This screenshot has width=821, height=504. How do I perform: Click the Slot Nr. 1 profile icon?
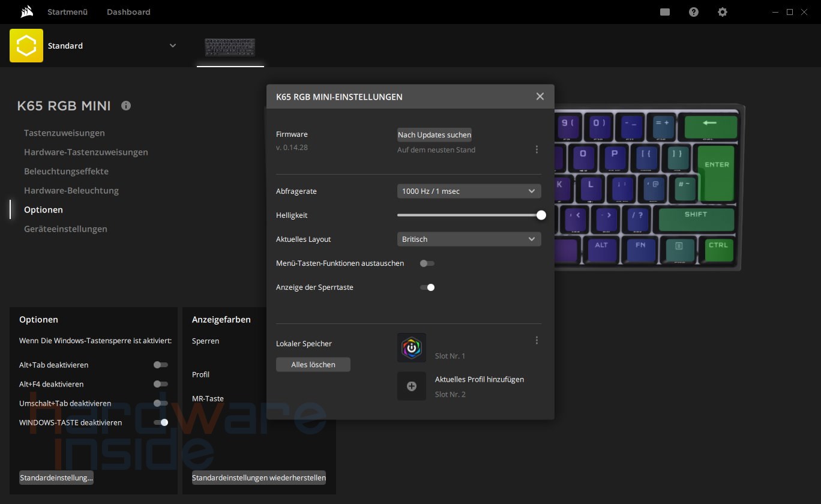pos(412,347)
